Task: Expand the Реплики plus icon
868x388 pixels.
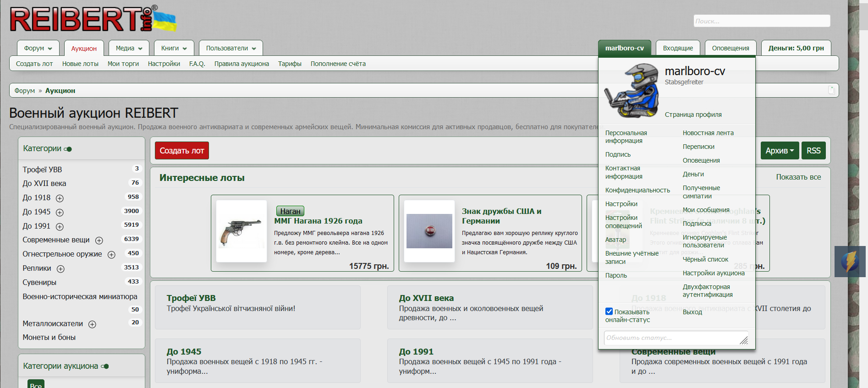Action: click(60, 269)
